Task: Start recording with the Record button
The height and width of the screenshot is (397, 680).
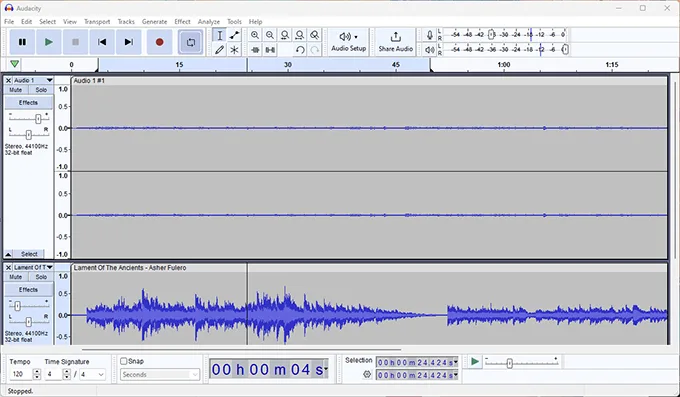Action: pyautogui.click(x=160, y=42)
